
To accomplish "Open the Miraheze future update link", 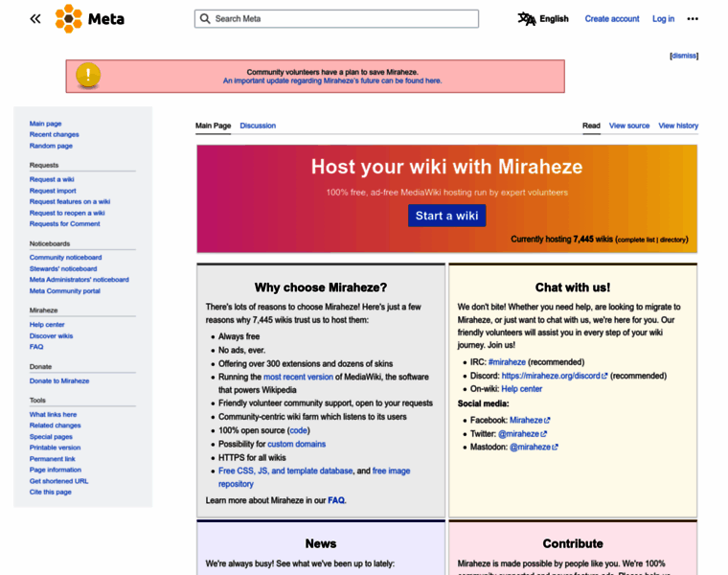I will coord(332,80).
